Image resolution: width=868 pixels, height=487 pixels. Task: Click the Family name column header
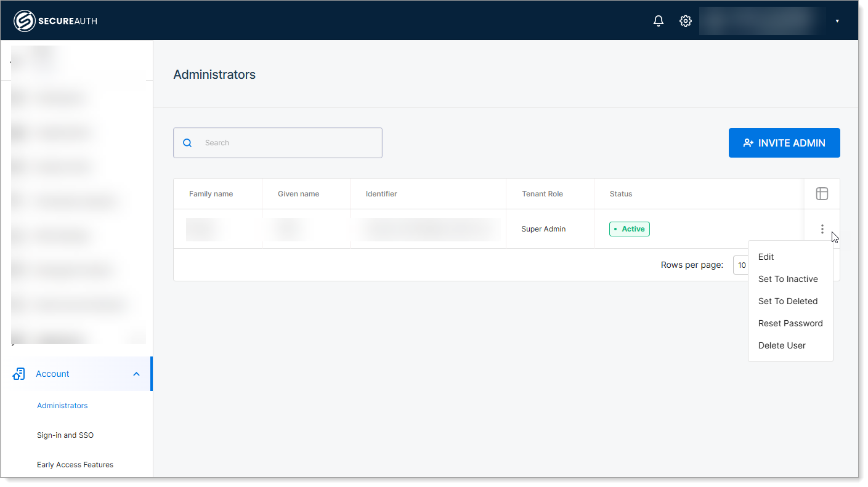click(x=211, y=194)
